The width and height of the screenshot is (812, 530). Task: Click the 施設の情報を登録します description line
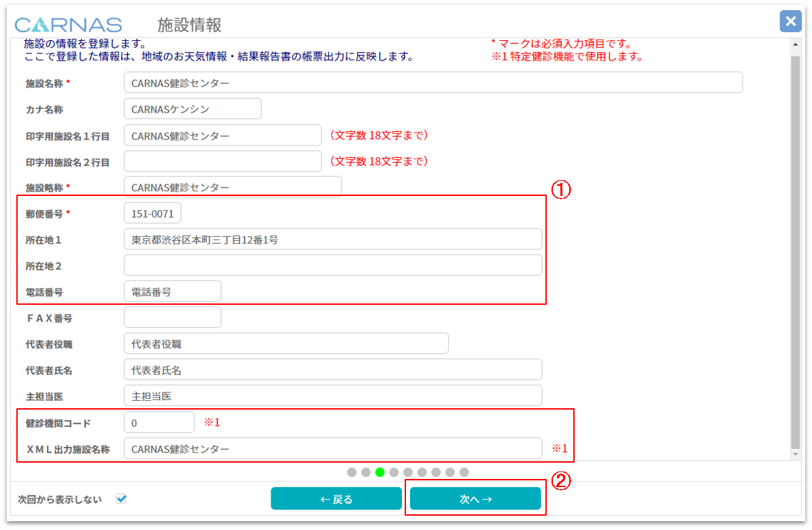(x=85, y=44)
